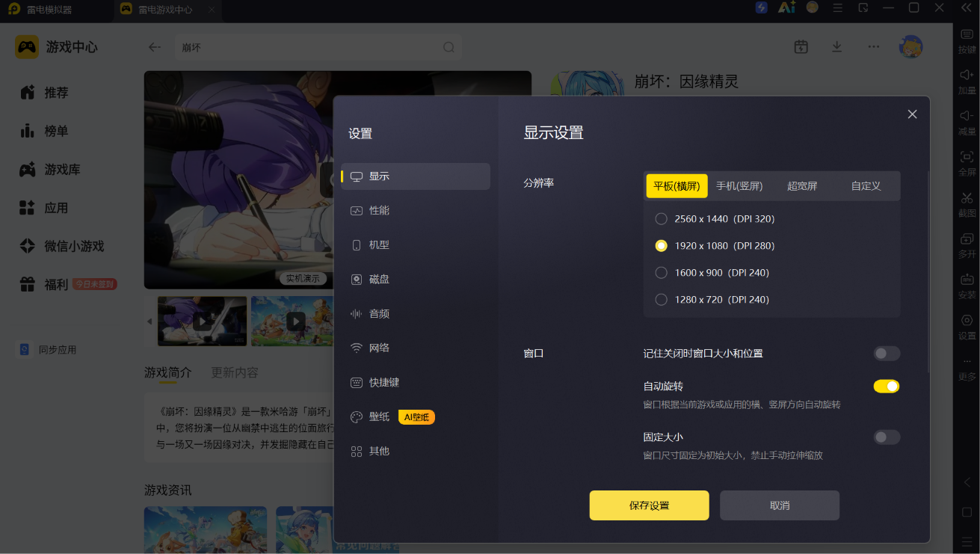Click the 安装 APK install tool
The height and width of the screenshot is (554, 980).
coord(967,287)
